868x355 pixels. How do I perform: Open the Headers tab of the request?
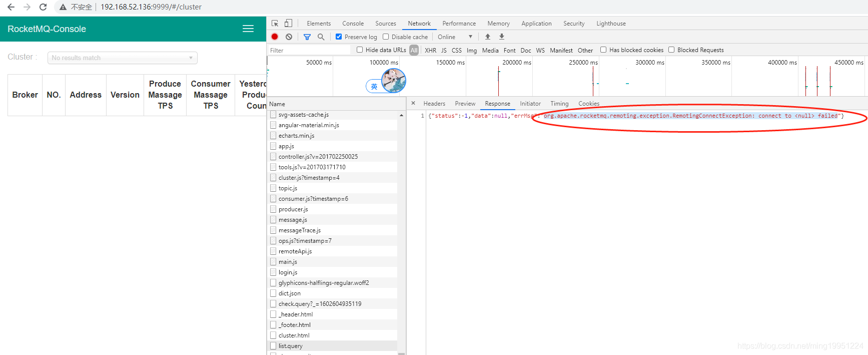click(x=434, y=103)
